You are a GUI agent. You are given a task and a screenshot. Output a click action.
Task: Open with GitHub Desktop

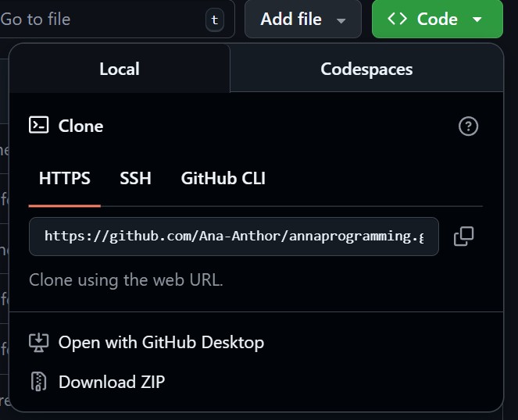pyautogui.click(x=147, y=343)
